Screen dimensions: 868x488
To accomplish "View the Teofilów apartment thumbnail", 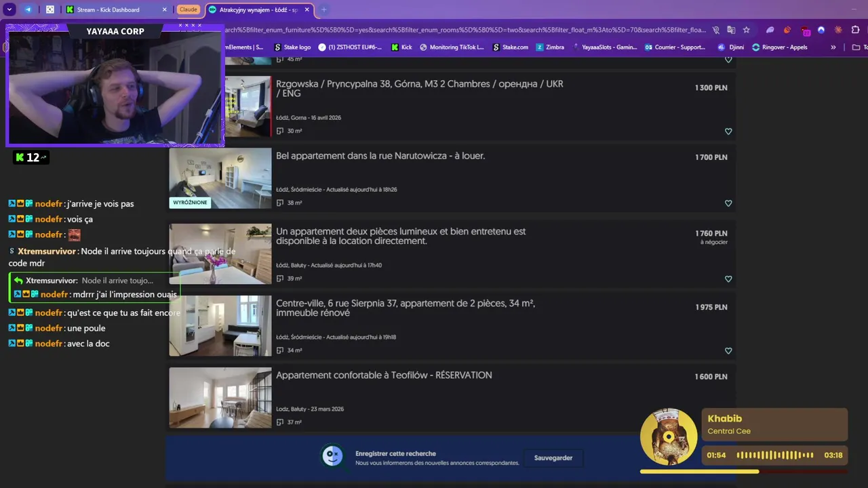I will (x=220, y=398).
